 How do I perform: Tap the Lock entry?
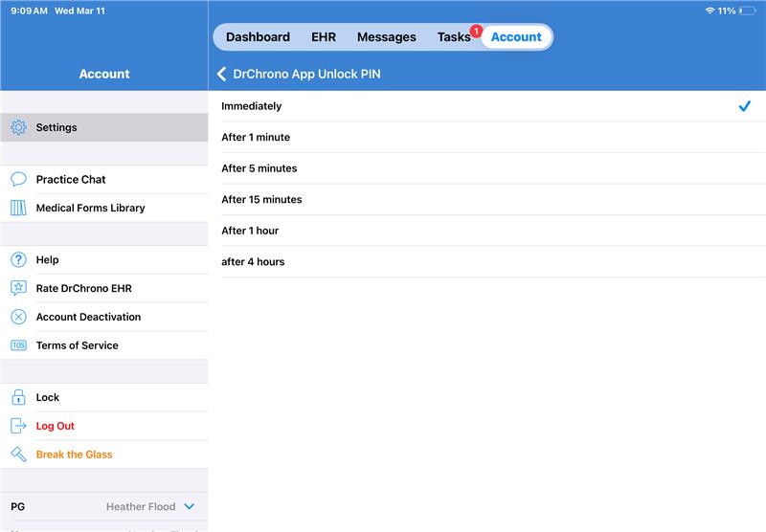(104, 397)
